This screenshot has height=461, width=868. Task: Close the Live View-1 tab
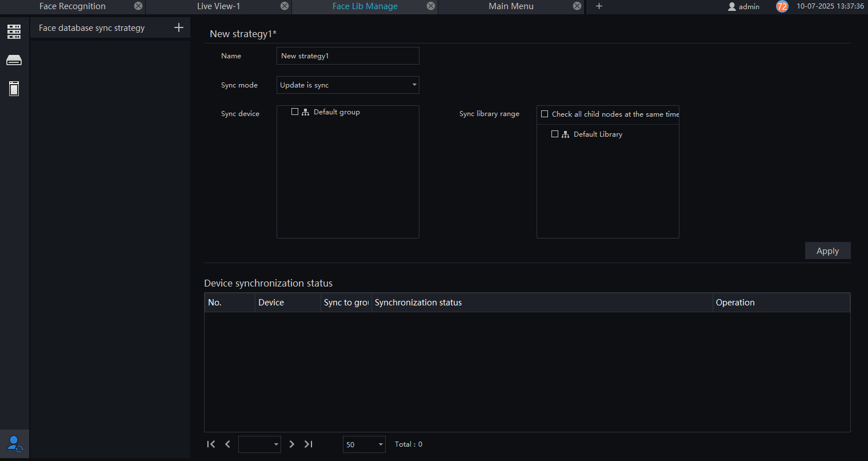pos(285,6)
